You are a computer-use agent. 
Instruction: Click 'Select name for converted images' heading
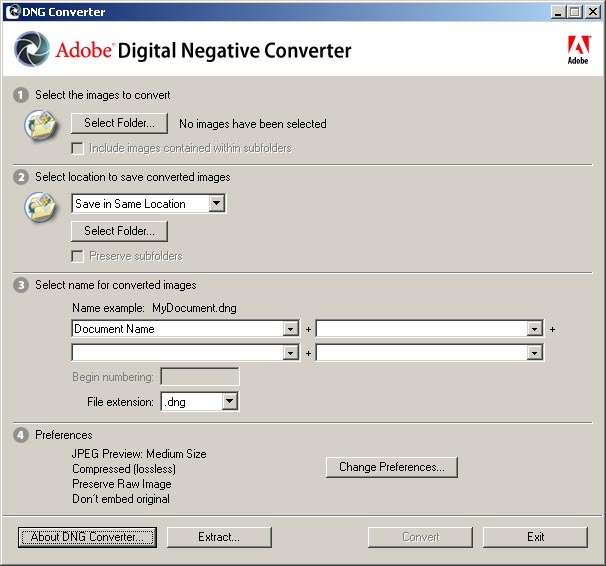click(x=116, y=285)
